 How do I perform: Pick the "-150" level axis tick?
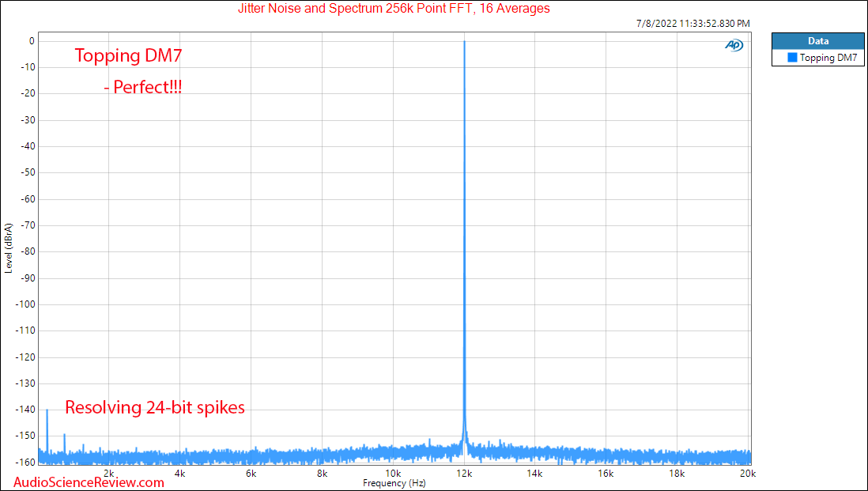[x=25, y=436]
